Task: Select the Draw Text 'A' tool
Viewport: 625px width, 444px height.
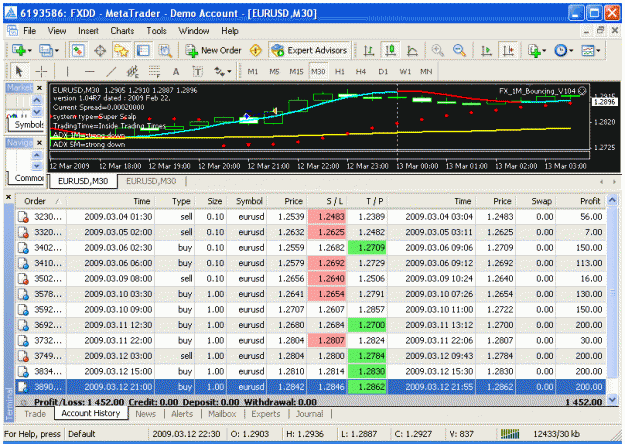Action: 176,72
